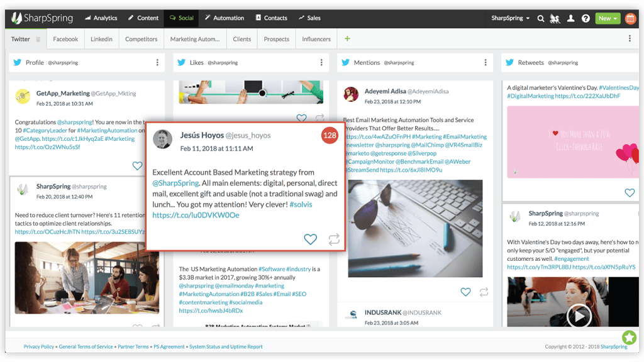This screenshot has width=644, height=362.
Task: Click the #solvis hashtag
Action: coord(301,204)
